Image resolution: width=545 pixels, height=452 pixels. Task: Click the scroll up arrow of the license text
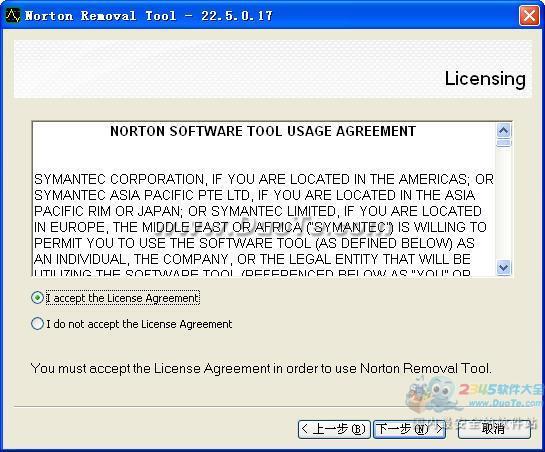pyautogui.click(x=504, y=131)
